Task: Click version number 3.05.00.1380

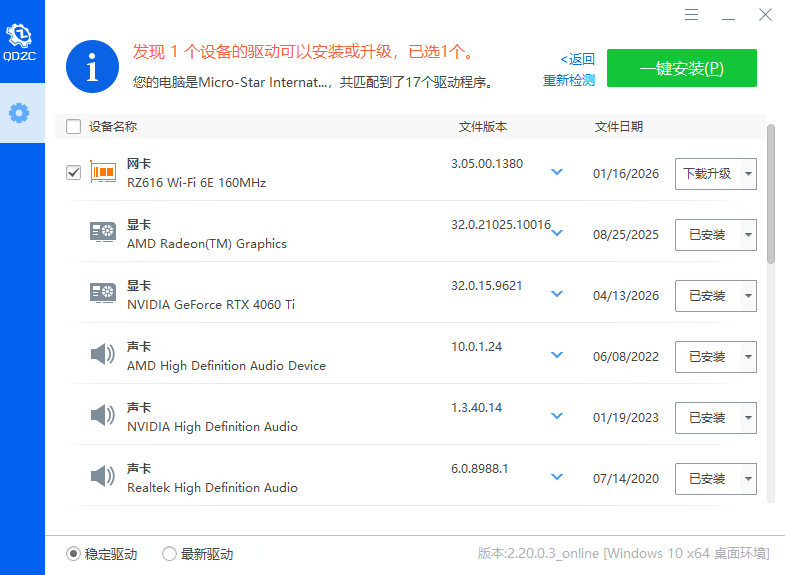Action: pyautogui.click(x=487, y=164)
